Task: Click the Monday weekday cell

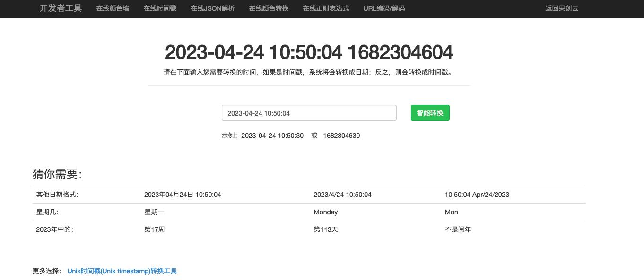Action: coord(326,212)
